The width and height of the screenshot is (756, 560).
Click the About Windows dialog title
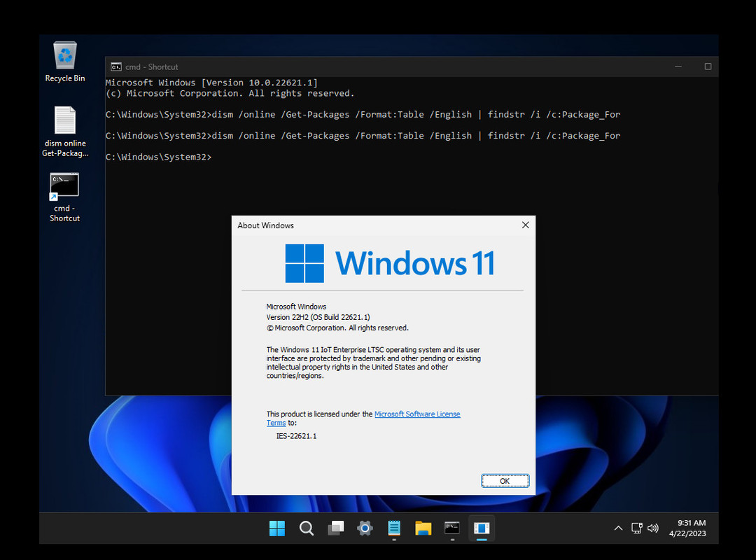click(x=266, y=225)
